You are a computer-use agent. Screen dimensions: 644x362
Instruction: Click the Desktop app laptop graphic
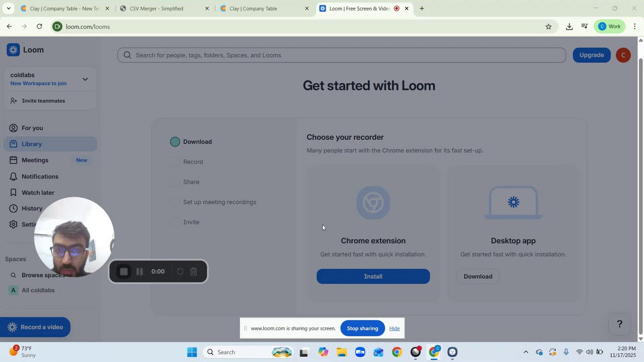pyautogui.click(x=513, y=203)
